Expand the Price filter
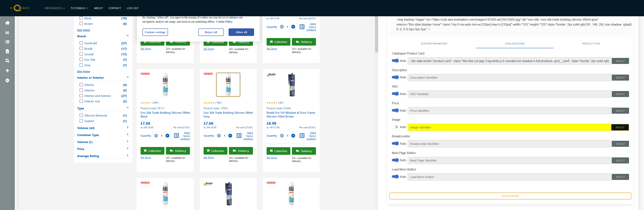The height and width of the screenshot is (210, 644). pyautogui.click(x=128, y=149)
